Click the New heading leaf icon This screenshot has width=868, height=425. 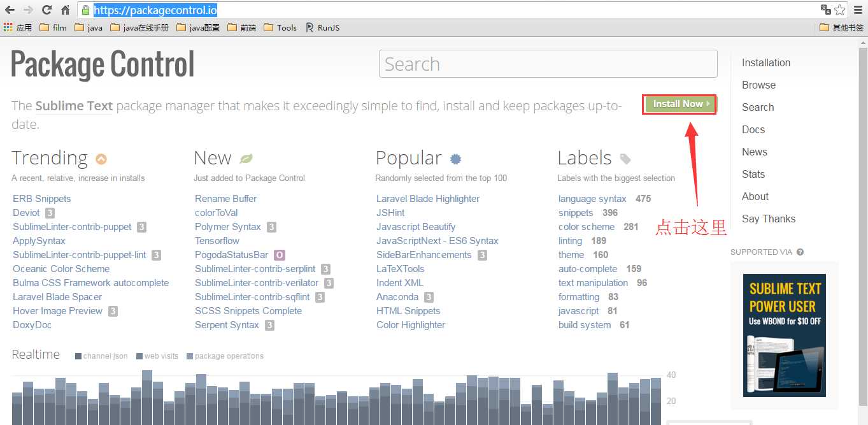246,159
